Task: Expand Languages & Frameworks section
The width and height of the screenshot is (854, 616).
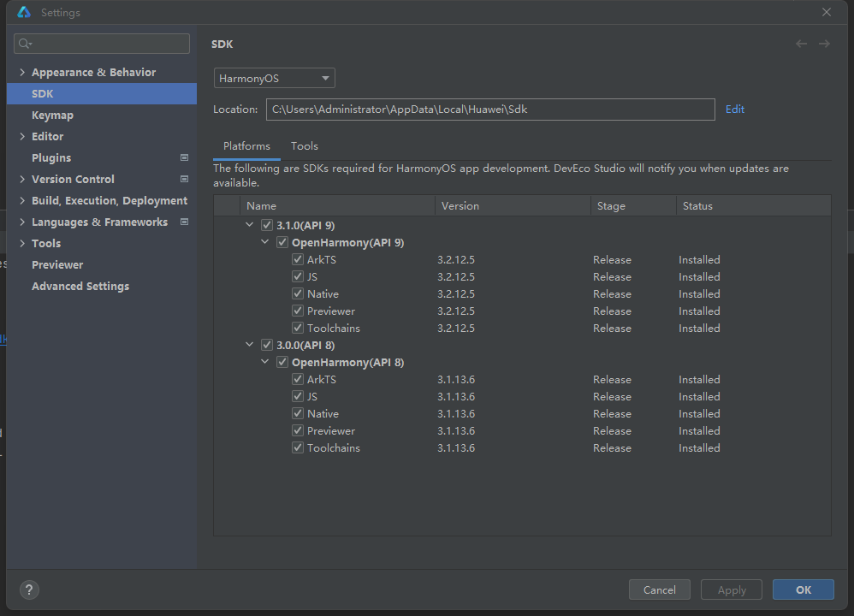Action: (x=22, y=222)
